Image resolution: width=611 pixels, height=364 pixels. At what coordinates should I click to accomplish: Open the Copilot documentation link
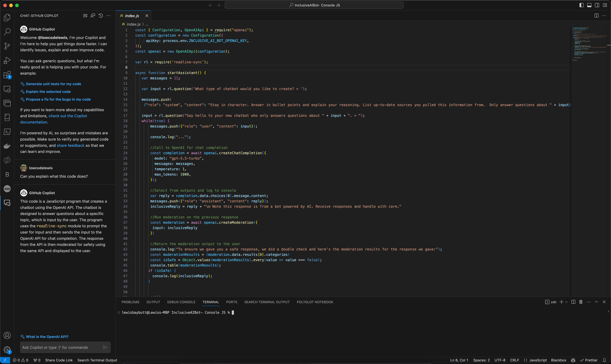click(54, 119)
